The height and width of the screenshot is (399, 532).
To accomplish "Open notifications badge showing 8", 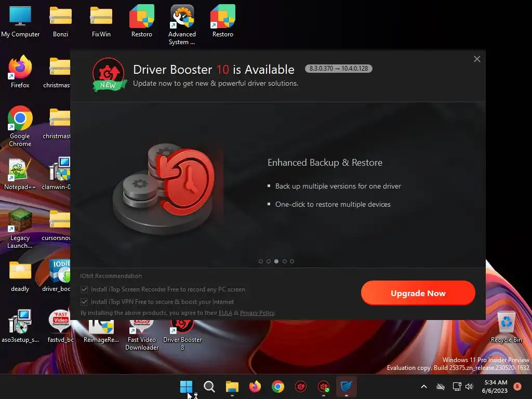I will point(517,386).
